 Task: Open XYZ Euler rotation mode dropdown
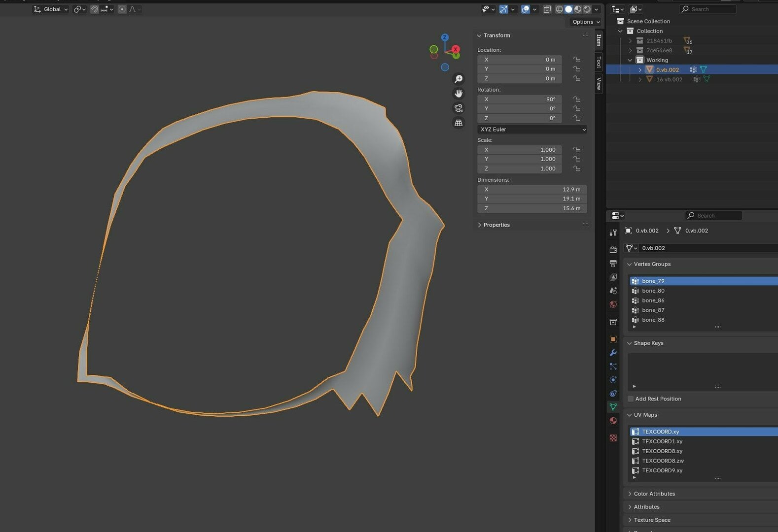point(532,130)
